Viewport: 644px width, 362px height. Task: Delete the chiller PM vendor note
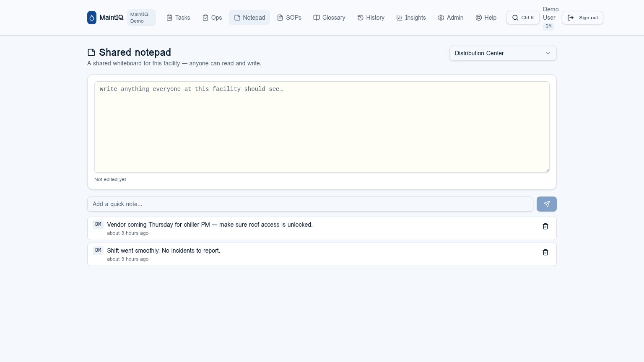click(x=545, y=226)
